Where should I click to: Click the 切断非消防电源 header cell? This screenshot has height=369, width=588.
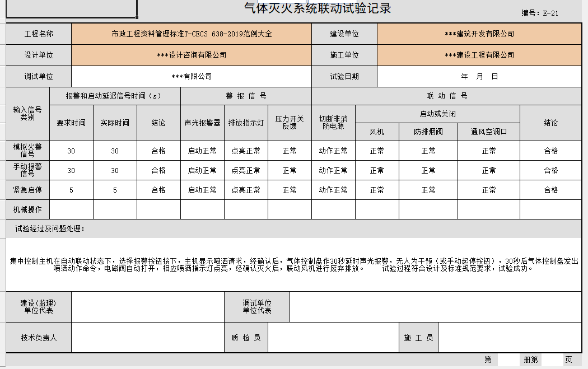point(333,123)
